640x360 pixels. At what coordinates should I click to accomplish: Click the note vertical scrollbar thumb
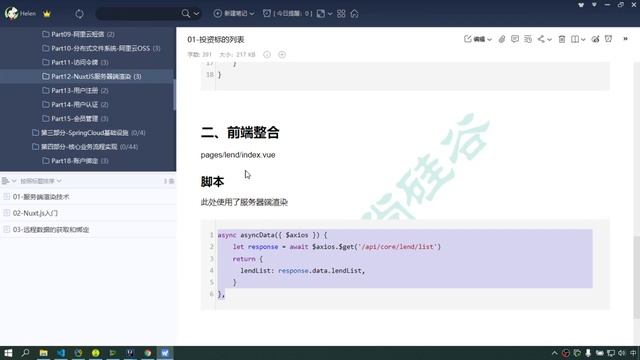[x=636, y=278]
